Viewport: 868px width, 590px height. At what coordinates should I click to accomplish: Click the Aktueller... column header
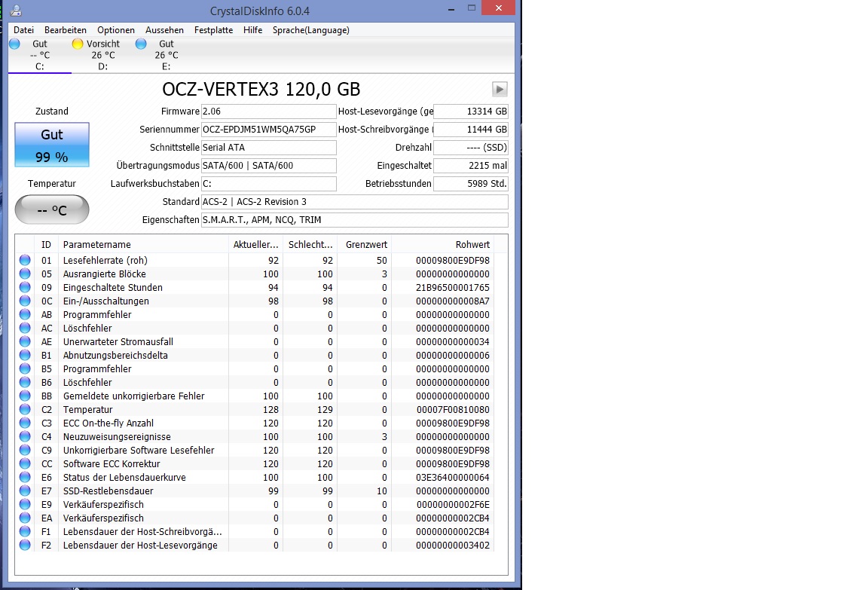pyautogui.click(x=255, y=245)
